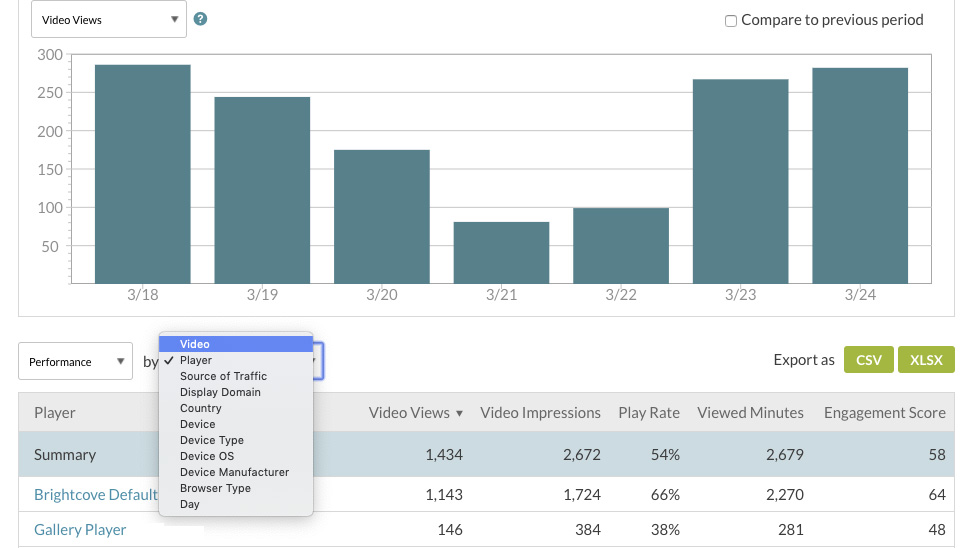This screenshot has height=548, width=968.
Task: Choose Source of Traffic option
Action: point(223,376)
